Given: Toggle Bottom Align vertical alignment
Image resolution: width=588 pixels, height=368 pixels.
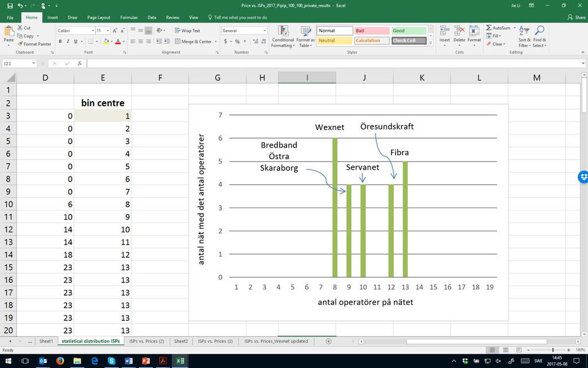Looking at the screenshot, I should click(x=149, y=30).
